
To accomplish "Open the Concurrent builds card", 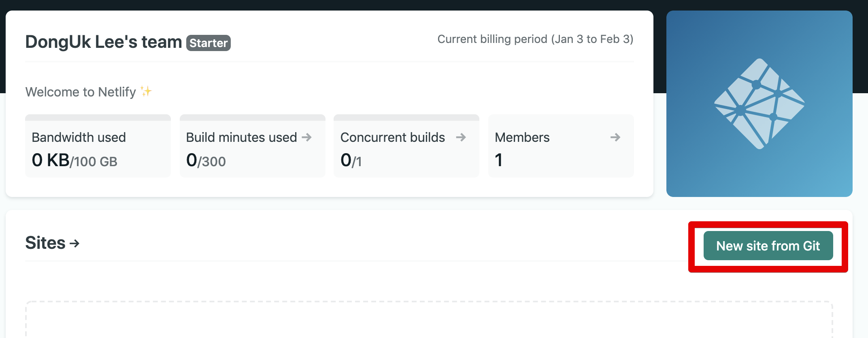I will tap(406, 146).
